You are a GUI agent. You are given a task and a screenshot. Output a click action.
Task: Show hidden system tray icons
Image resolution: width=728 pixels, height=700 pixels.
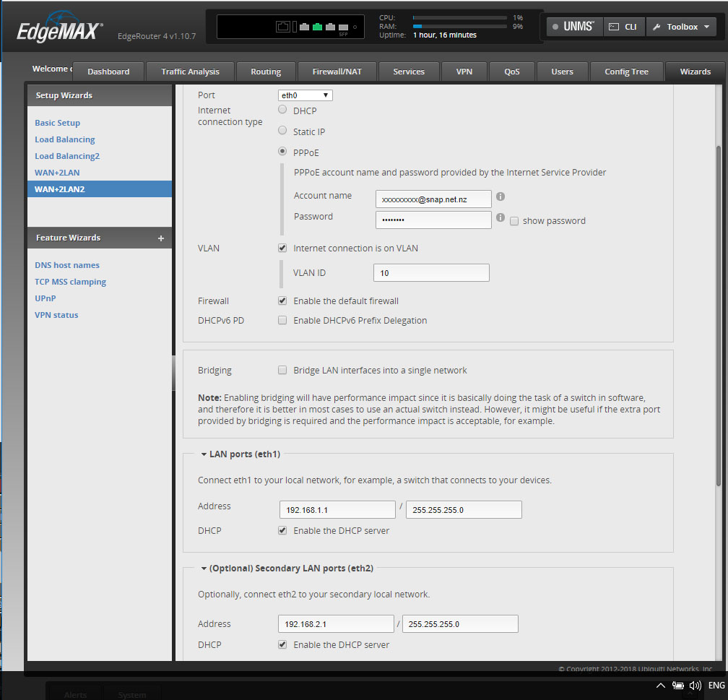[x=660, y=686]
